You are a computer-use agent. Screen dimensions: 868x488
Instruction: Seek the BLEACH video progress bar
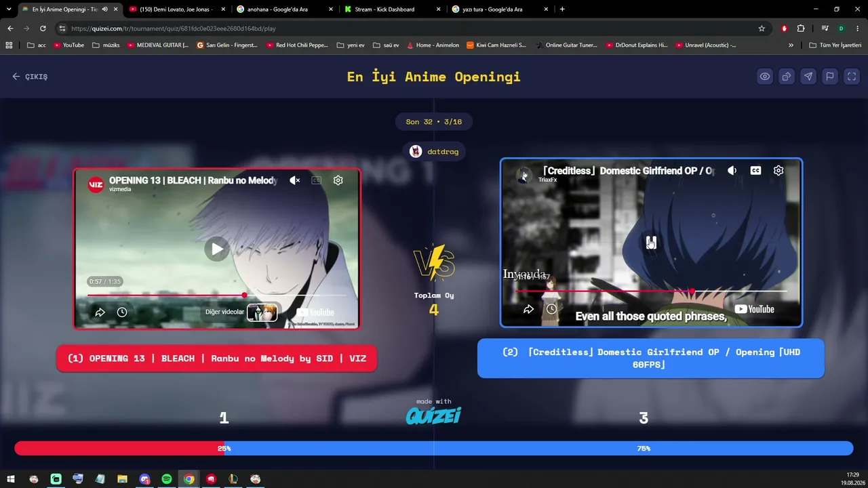tap(217, 296)
